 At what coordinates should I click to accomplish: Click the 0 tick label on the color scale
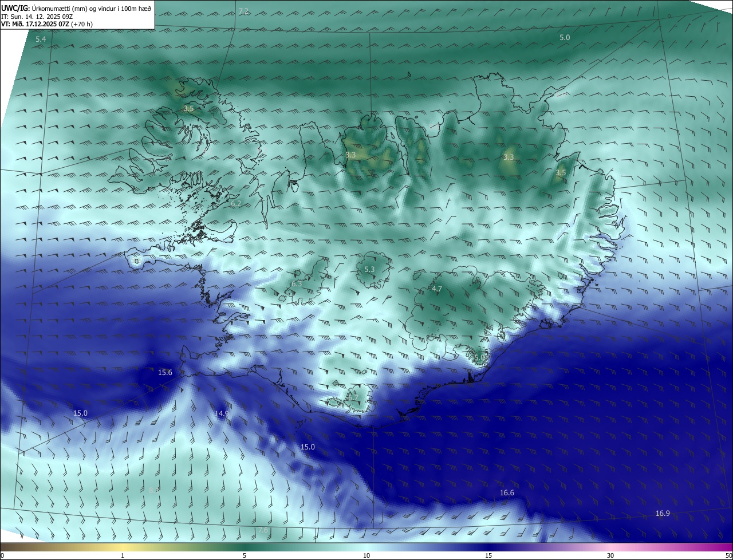[x=2, y=555]
